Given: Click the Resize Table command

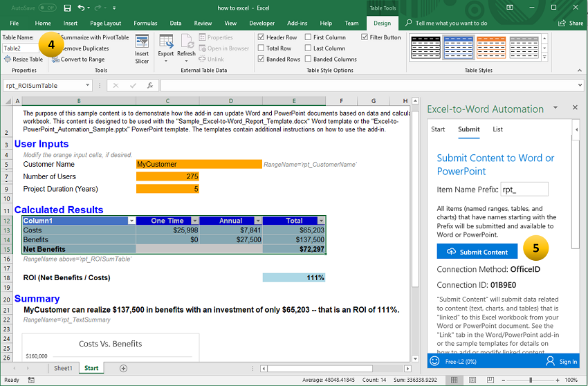Looking at the screenshot, I should [x=24, y=59].
